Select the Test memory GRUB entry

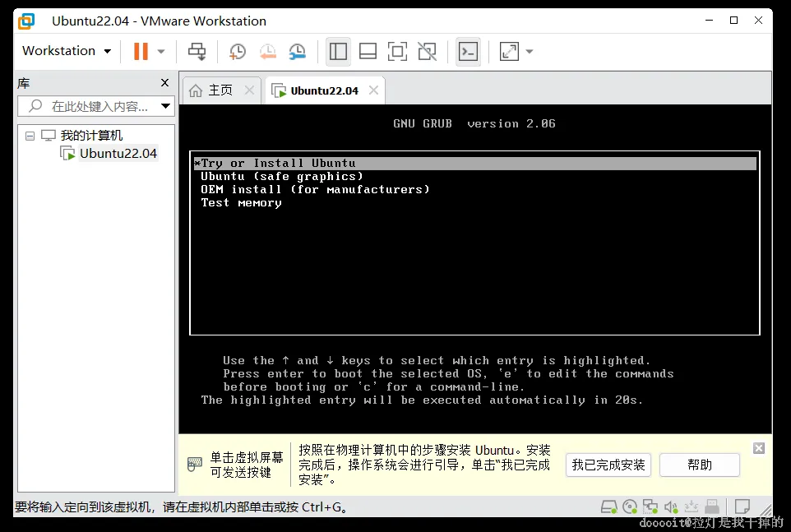tap(241, 203)
